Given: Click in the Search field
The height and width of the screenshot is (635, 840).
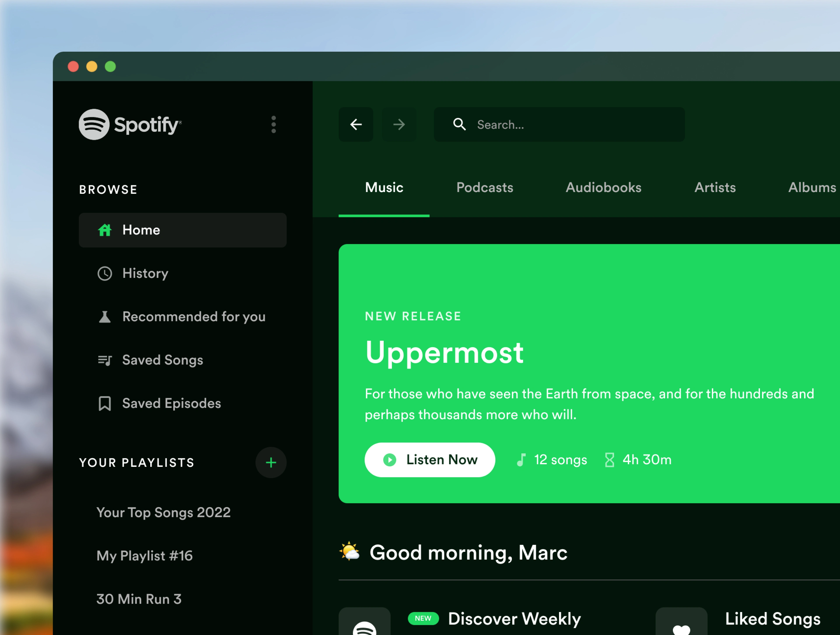Looking at the screenshot, I should tap(570, 124).
